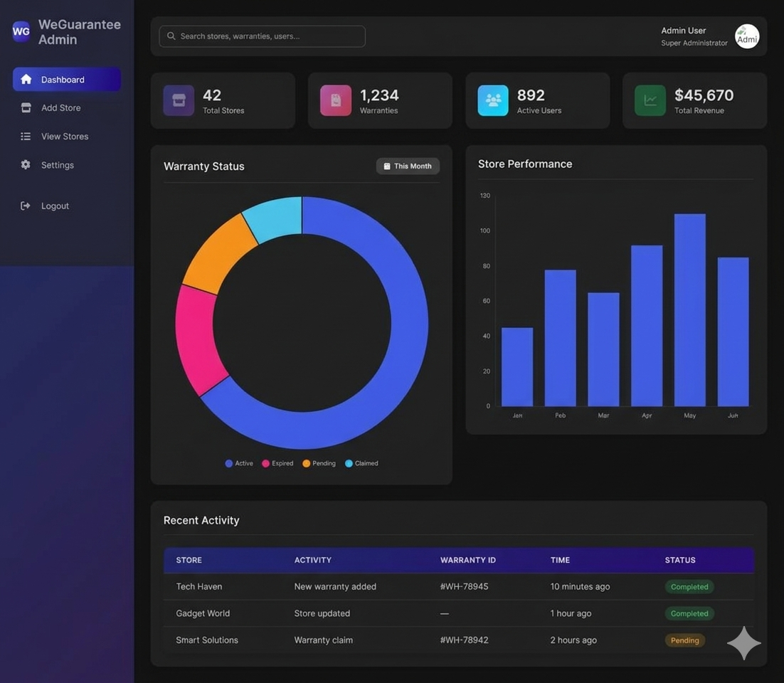Select Dashboard in the sidebar
The height and width of the screenshot is (683, 784).
[66, 80]
